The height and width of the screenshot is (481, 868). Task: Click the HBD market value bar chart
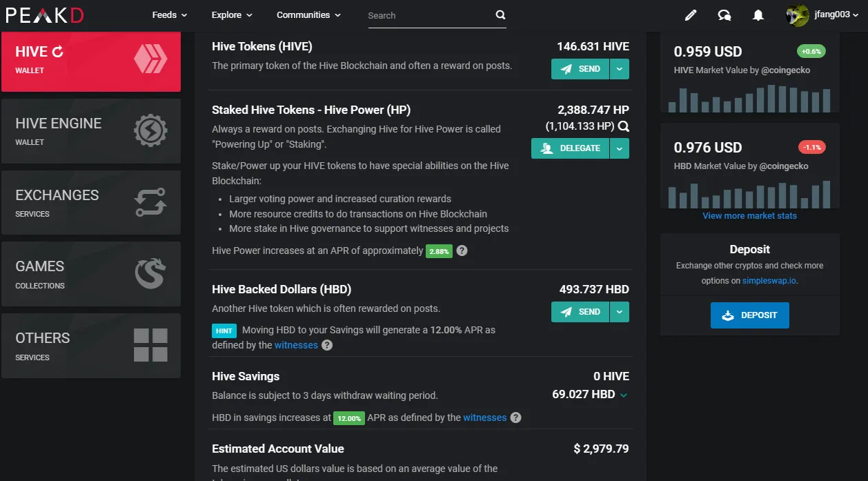click(x=749, y=194)
